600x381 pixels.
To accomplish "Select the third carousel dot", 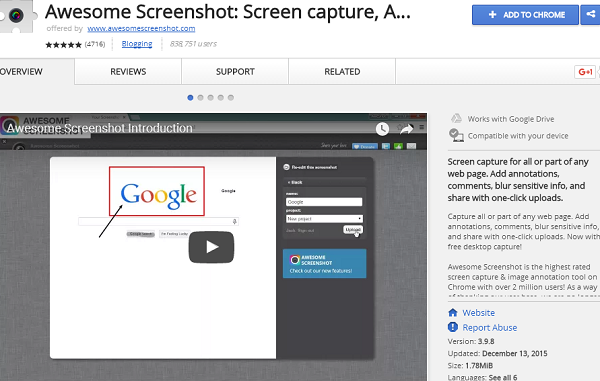I will 210,98.
